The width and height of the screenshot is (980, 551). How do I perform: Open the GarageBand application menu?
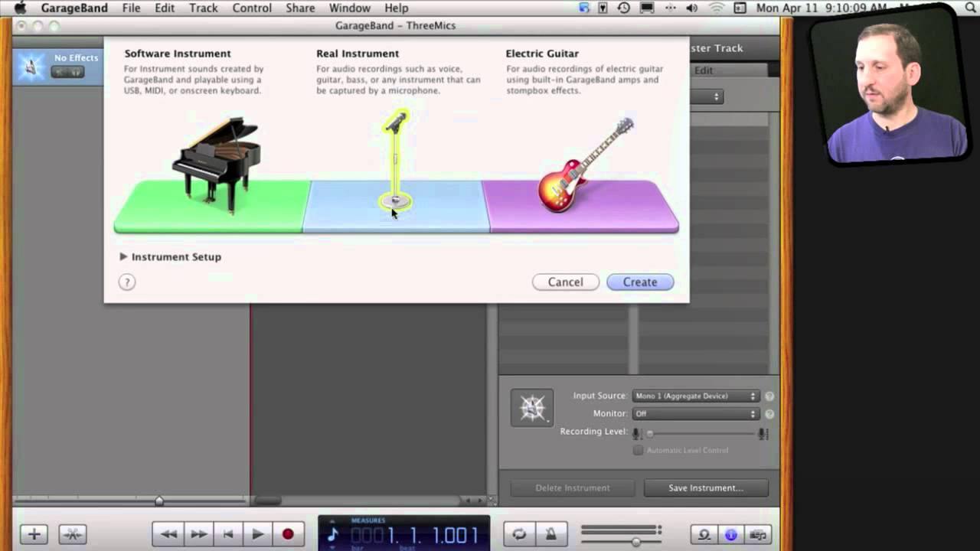coord(74,8)
